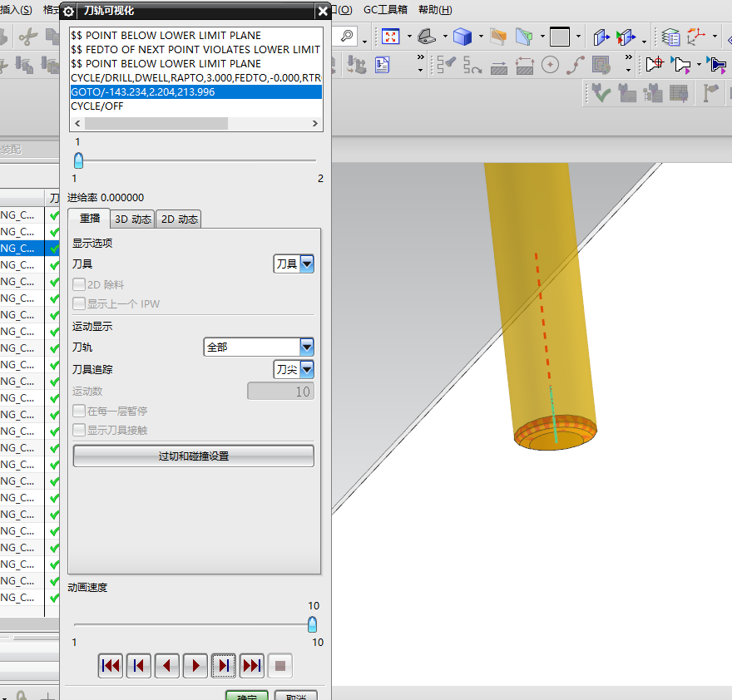Image resolution: width=732 pixels, height=700 pixels.
Task: Click the paint palette display icon
Action: pos(601,65)
